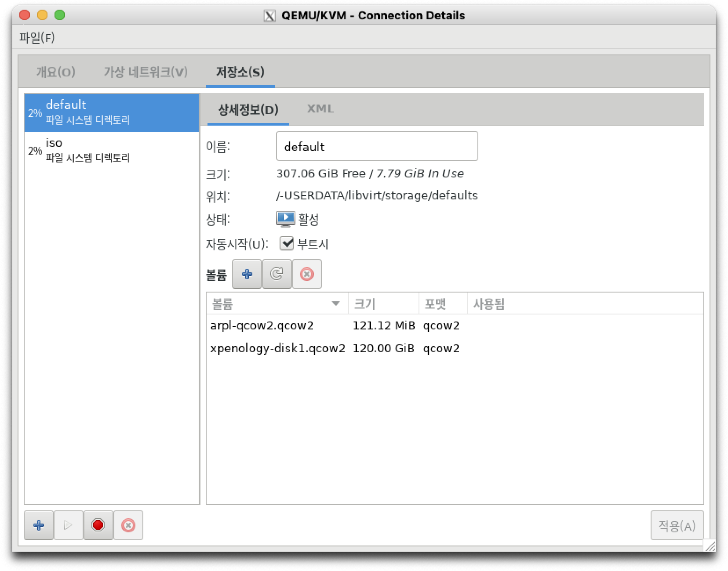The height and width of the screenshot is (571, 728).
Task: Switch to the 개요(O) tab
Action: (55, 72)
